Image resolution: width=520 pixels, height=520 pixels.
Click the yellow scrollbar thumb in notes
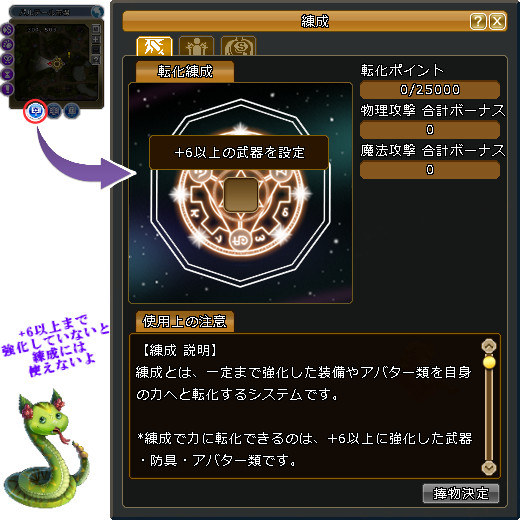(x=489, y=363)
